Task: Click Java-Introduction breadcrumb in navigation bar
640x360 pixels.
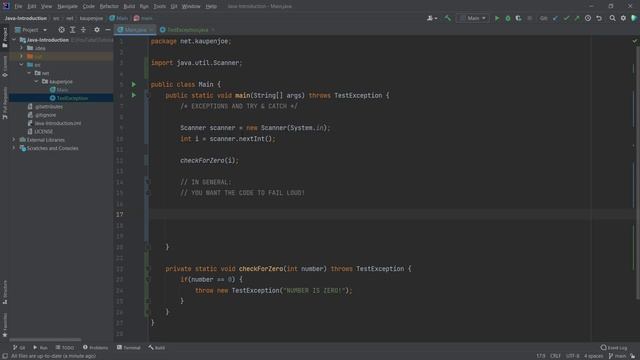Action: pyautogui.click(x=26, y=18)
